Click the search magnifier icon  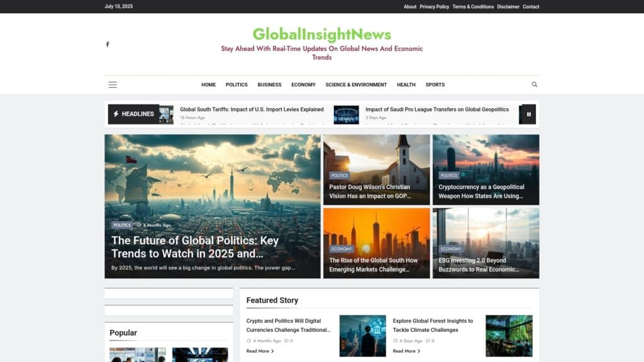[x=535, y=85]
